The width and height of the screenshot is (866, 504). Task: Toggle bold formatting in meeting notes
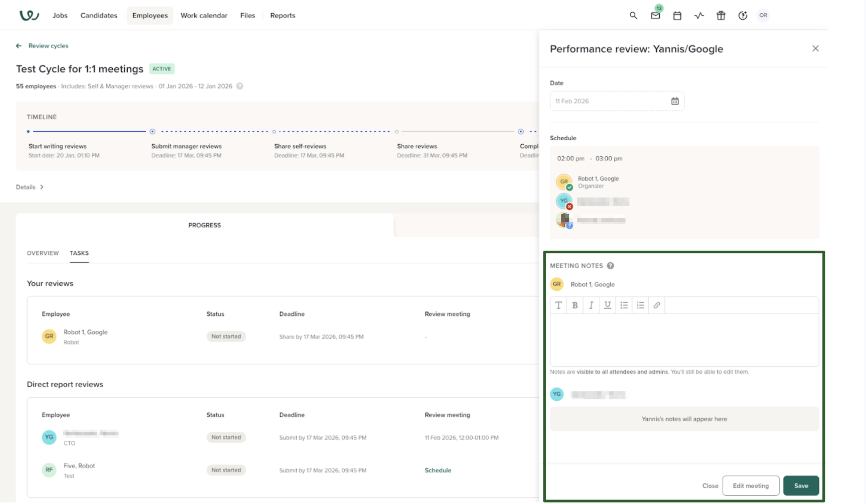pyautogui.click(x=575, y=305)
